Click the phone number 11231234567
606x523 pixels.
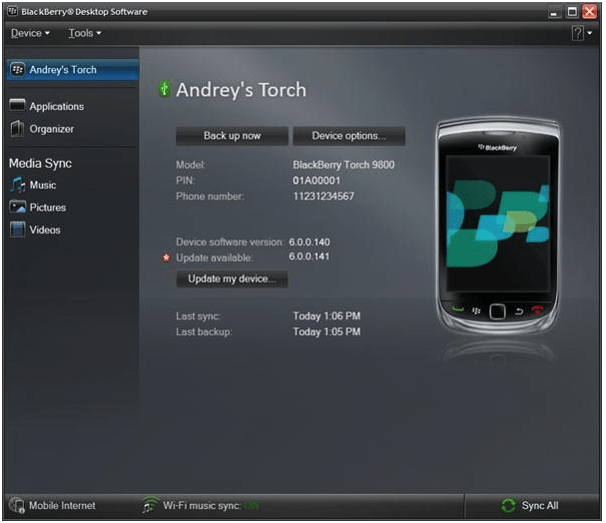323,196
